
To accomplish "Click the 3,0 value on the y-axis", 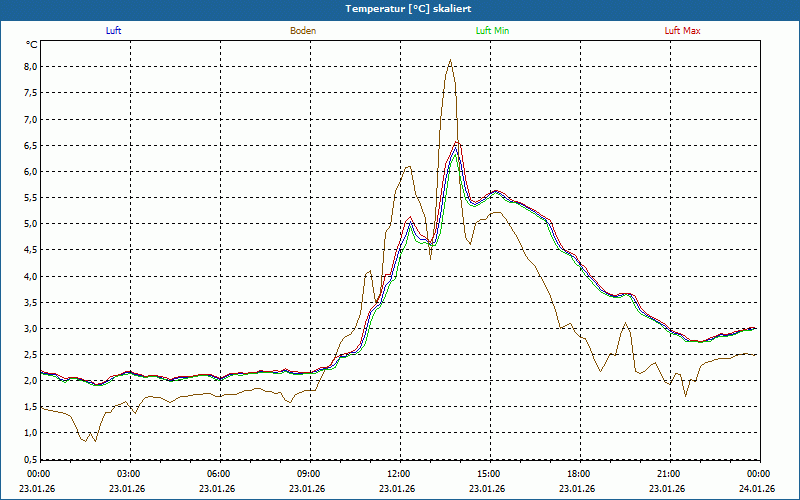I will [30, 328].
